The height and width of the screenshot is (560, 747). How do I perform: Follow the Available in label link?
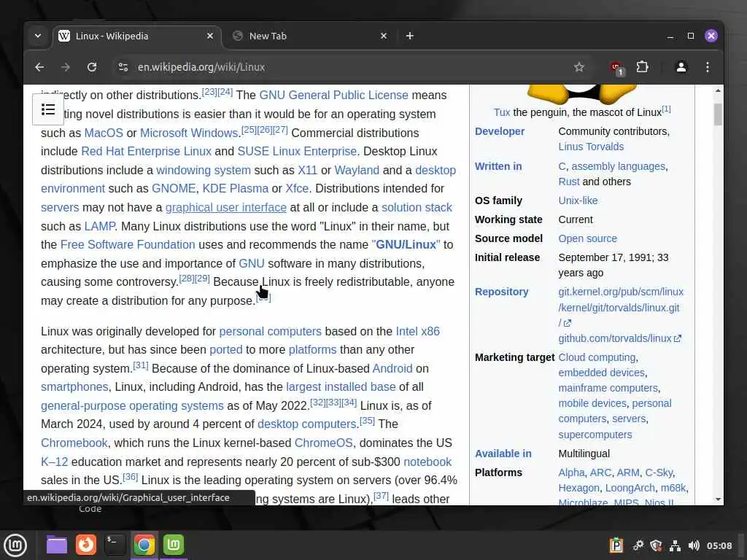tap(503, 454)
